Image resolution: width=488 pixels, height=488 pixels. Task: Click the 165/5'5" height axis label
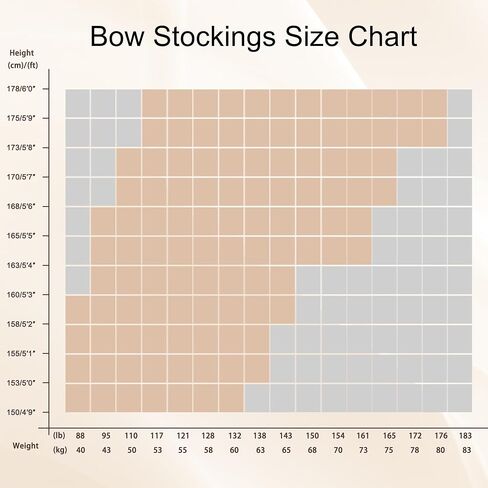click(x=21, y=236)
